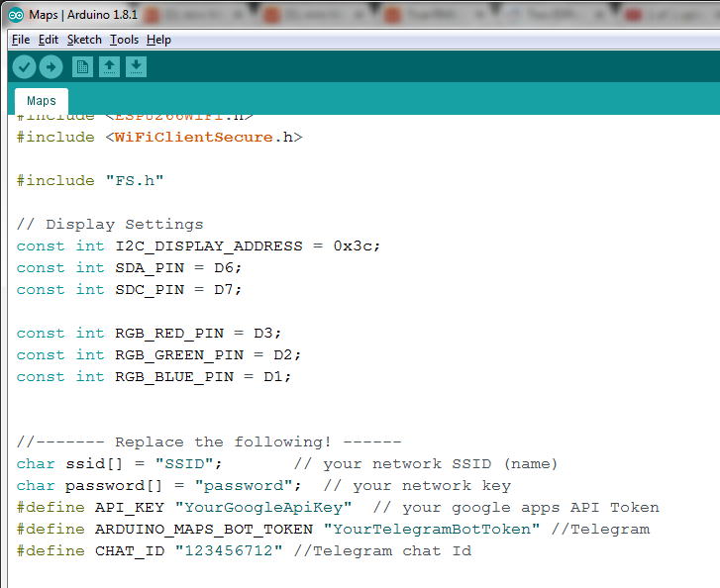The image size is (720, 588).
Task: Click the your network key comment
Action: coord(417,486)
